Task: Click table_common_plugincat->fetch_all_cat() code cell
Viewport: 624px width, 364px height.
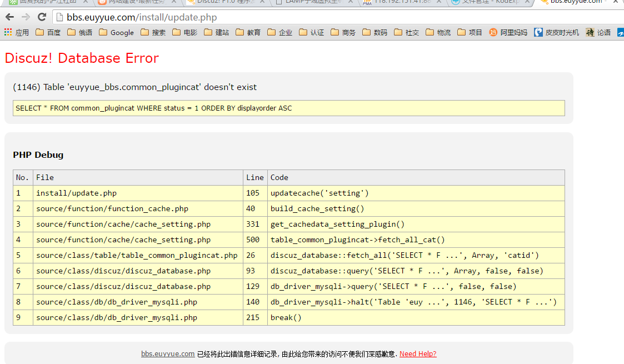Action: 416,240
